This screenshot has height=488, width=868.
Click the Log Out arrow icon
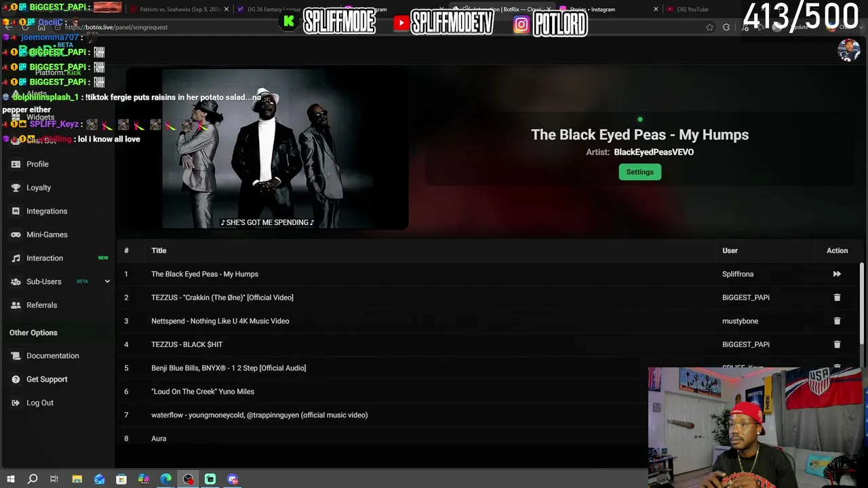click(x=16, y=403)
